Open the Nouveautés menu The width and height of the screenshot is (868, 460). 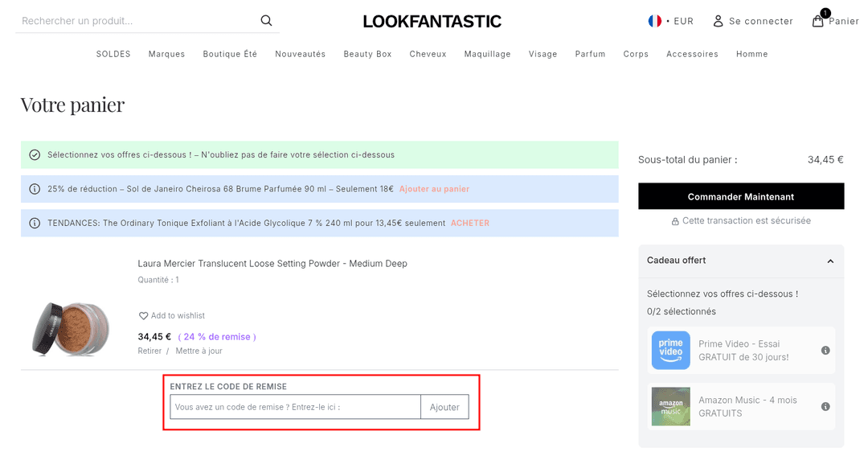300,54
